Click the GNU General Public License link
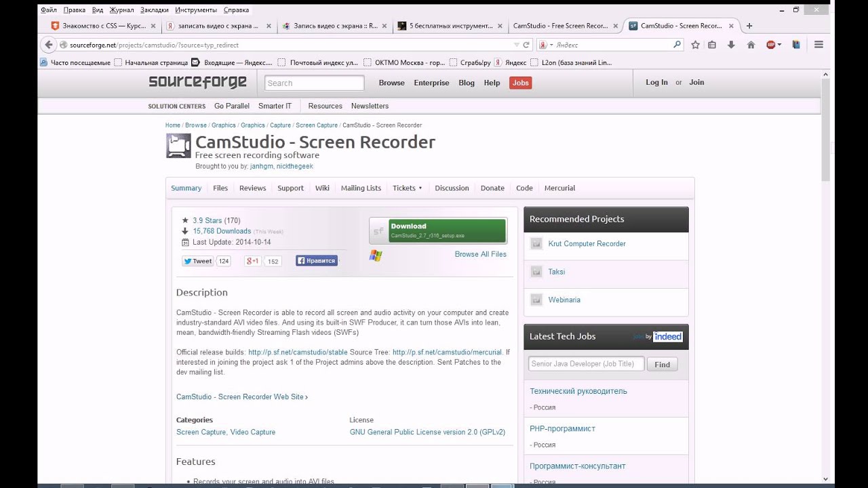This screenshot has height=488, width=868. click(x=427, y=432)
